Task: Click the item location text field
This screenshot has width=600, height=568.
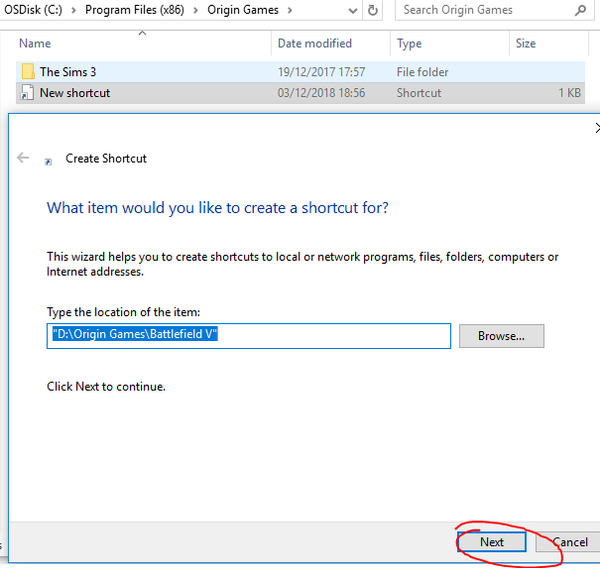Action: tap(249, 336)
